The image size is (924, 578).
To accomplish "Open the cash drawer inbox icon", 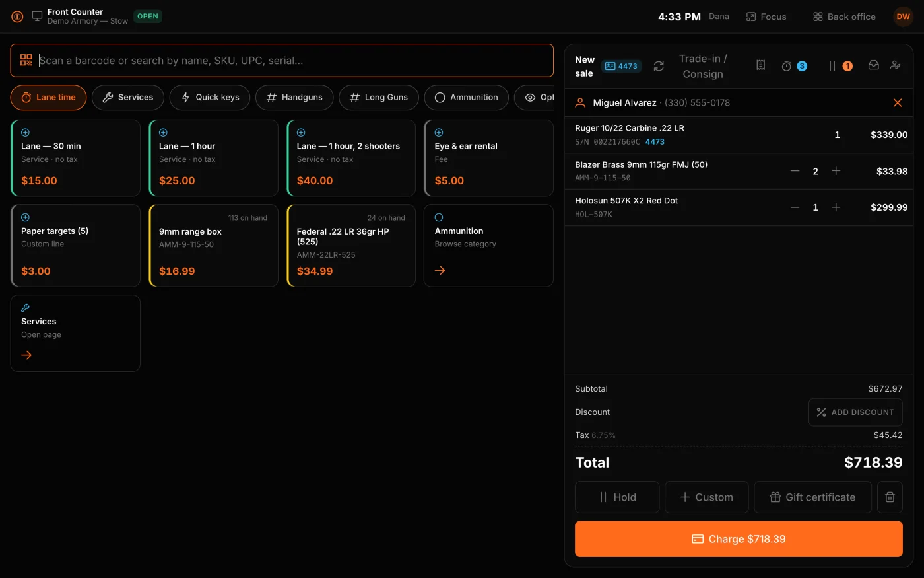I will [x=873, y=65].
